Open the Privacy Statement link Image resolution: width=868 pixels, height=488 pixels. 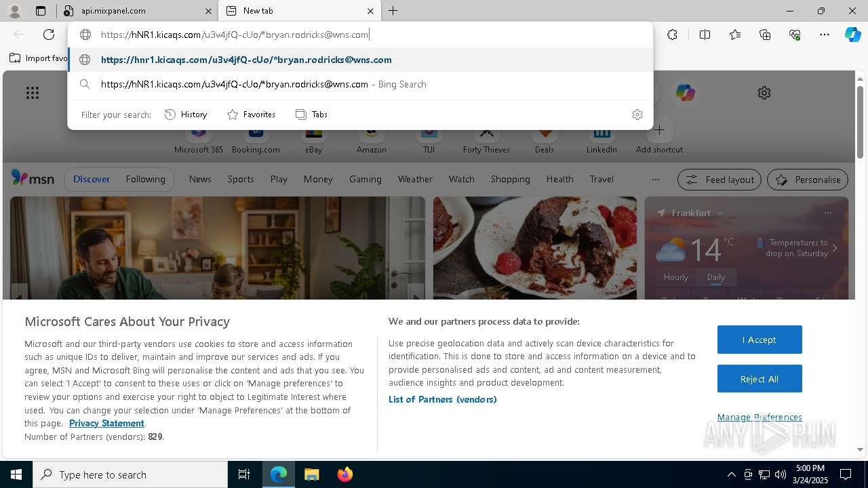pos(106,424)
